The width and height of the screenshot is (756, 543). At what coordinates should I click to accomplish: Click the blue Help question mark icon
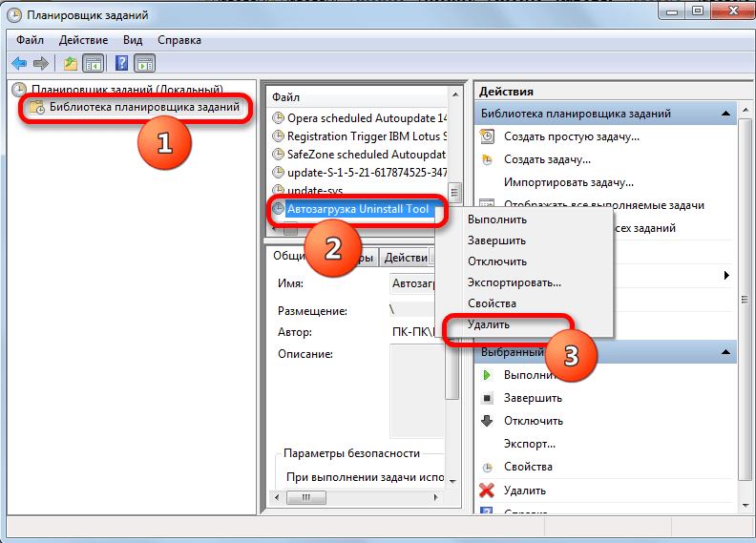(x=121, y=63)
